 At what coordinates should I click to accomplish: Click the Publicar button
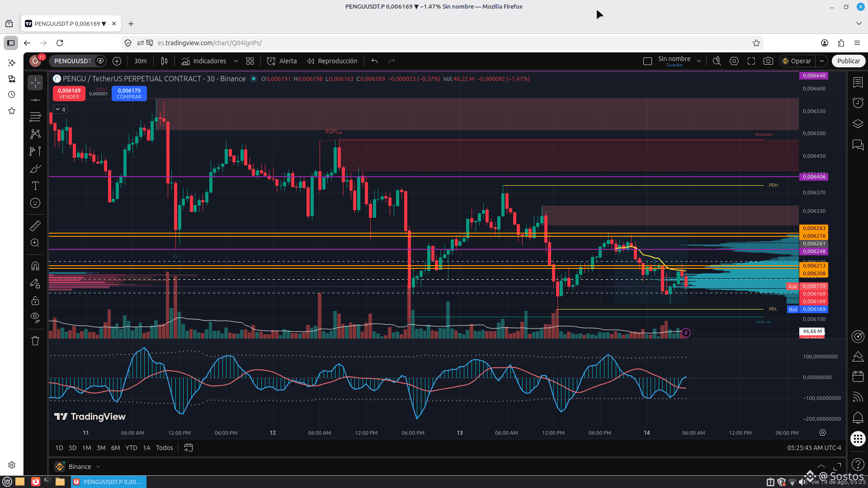click(x=849, y=61)
